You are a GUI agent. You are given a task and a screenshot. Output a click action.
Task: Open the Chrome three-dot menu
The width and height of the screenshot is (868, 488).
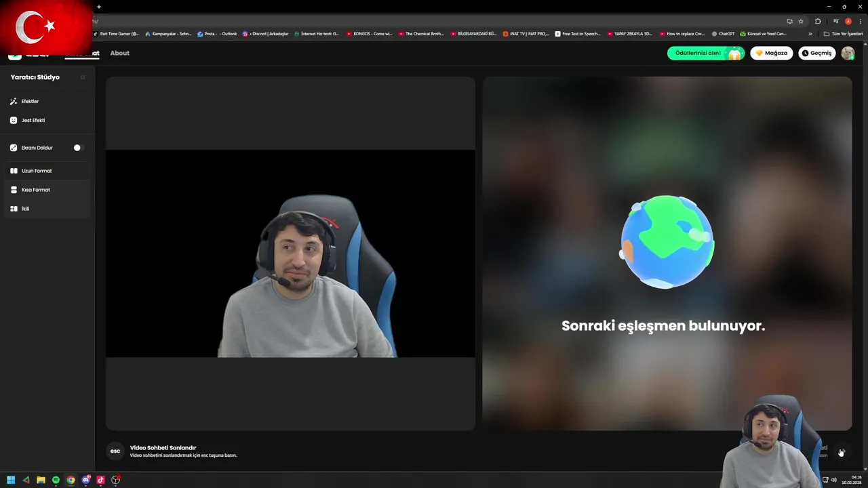860,21
